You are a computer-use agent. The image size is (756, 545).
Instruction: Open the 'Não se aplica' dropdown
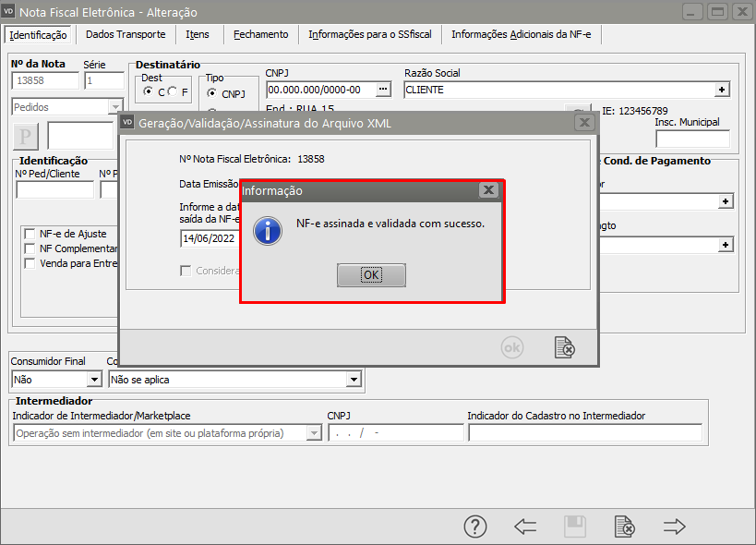tap(353, 379)
